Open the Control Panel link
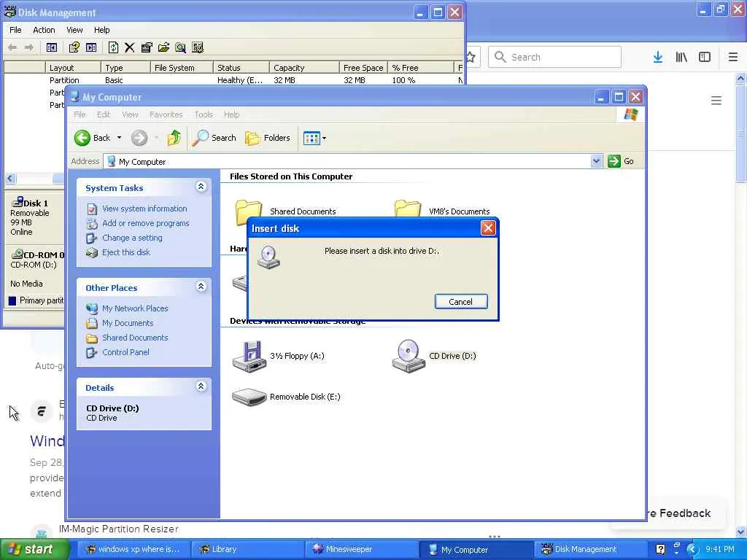 click(x=125, y=352)
